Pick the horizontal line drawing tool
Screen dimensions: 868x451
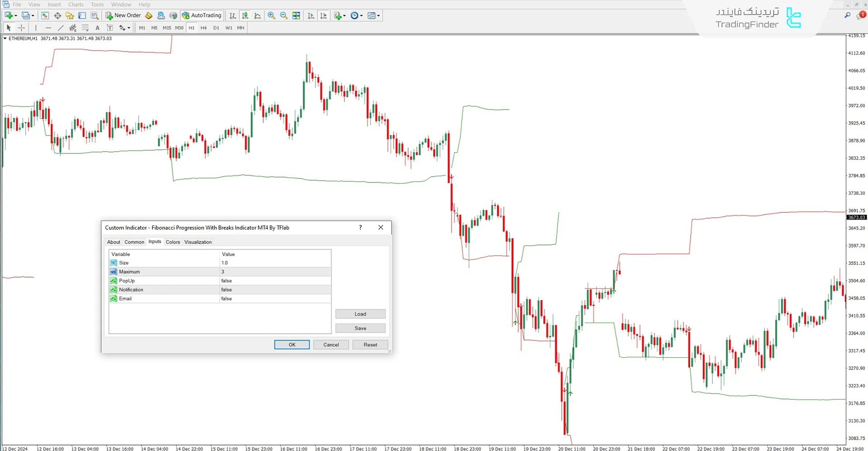point(48,28)
